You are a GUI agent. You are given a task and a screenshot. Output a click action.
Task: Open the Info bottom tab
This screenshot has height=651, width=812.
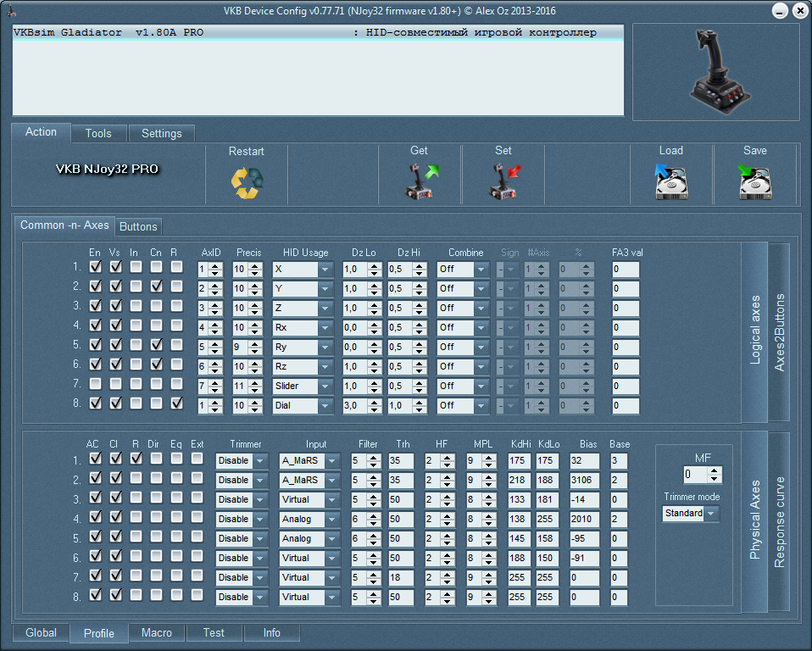point(272,633)
